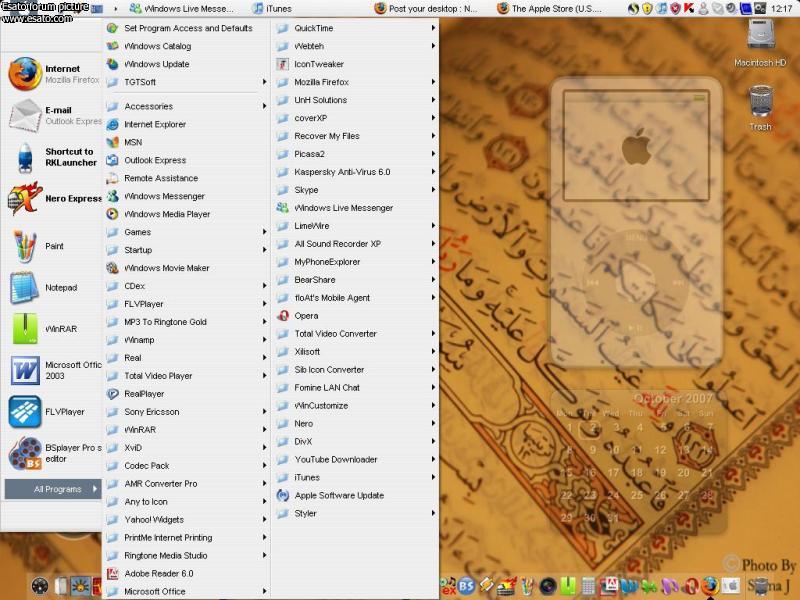Click the red shield with X tray icon

[675, 8]
